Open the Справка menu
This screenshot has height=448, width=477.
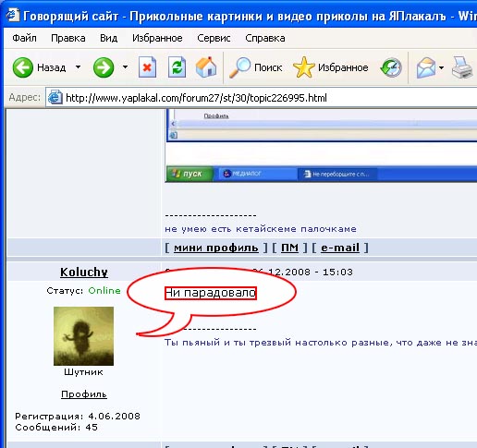pos(265,38)
